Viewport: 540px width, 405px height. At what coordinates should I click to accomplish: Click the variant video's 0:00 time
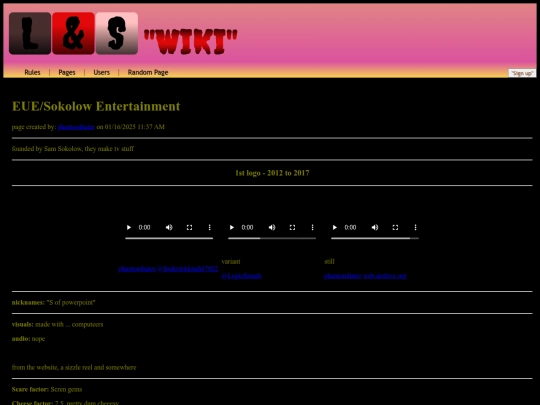point(247,227)
